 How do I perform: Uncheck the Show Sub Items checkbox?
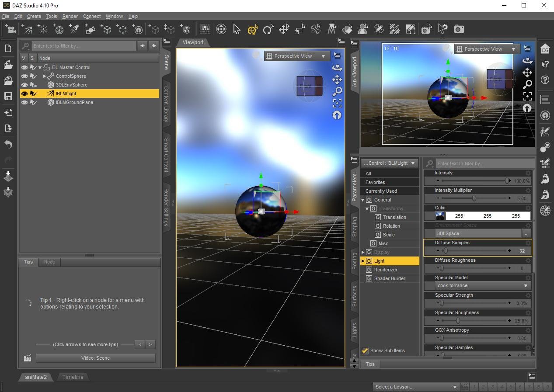[365, 350]
